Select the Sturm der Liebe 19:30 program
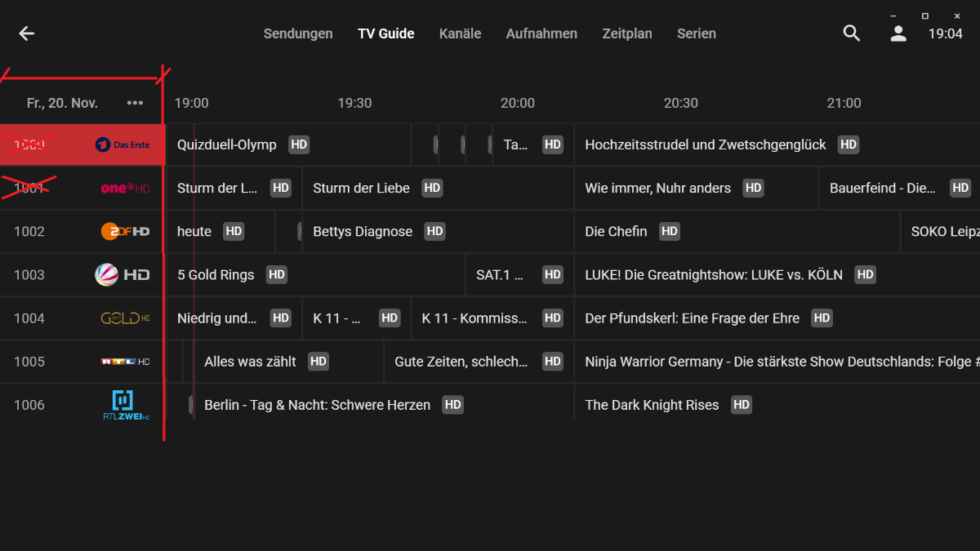The height and width of the screenshot is (551, 980). [437, 188]
